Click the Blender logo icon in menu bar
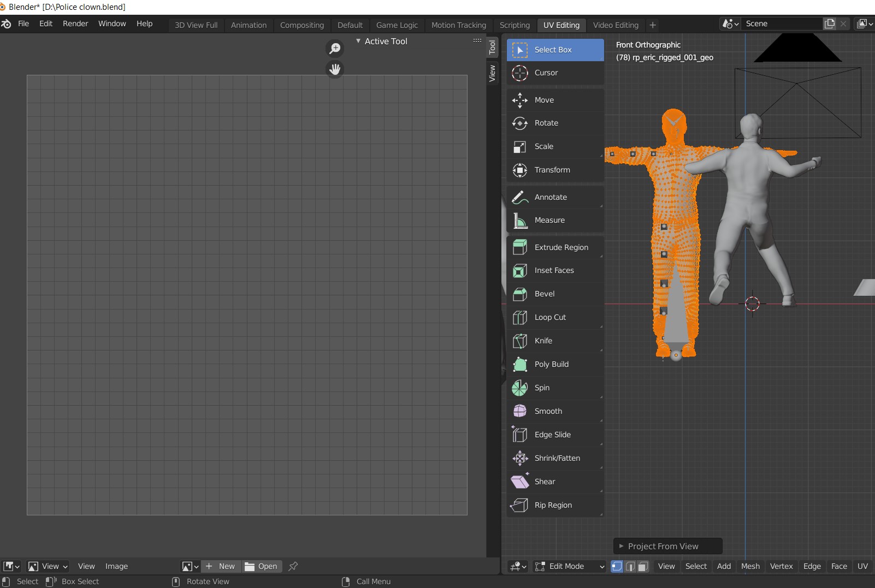Viewport: 875px width, 588px height. (x=6, y=23)
